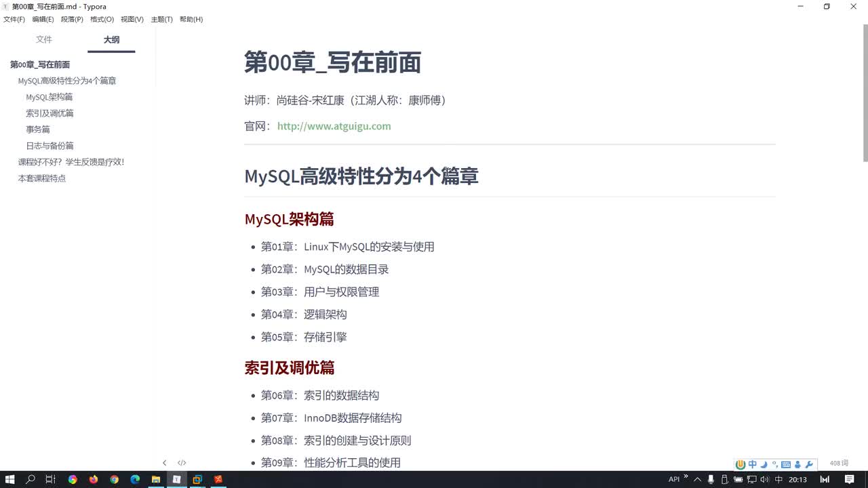
Task: Jump to 事务篇 in outline
Action: pos(38,129)
